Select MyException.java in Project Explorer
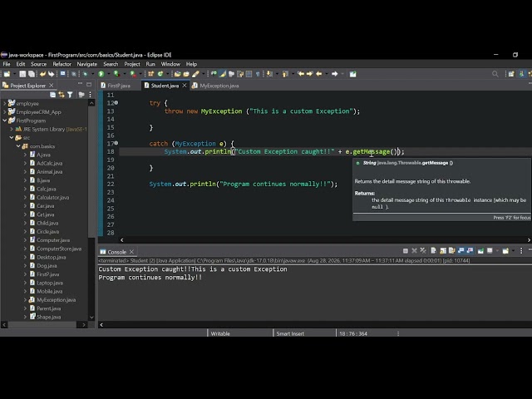 coord(56,300)
